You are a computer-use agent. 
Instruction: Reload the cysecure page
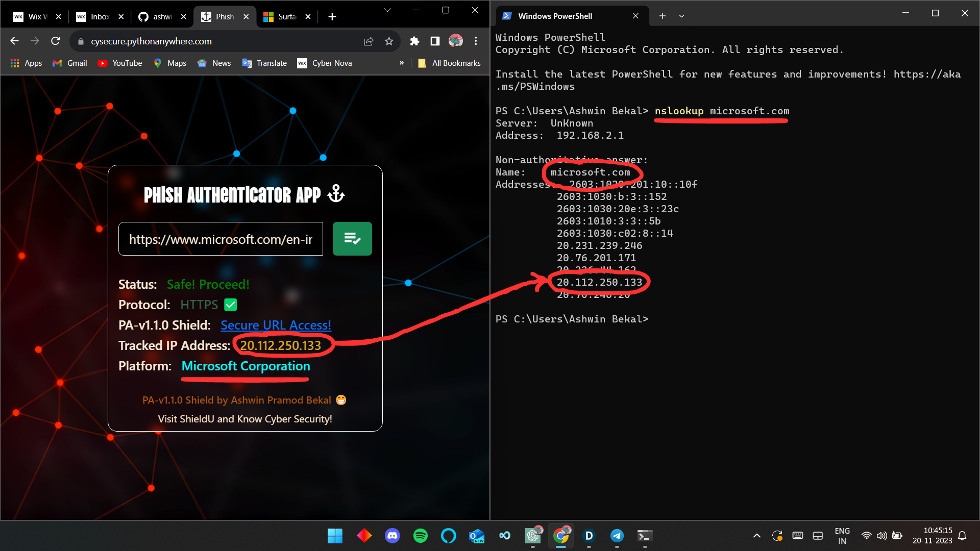[56, 41]
